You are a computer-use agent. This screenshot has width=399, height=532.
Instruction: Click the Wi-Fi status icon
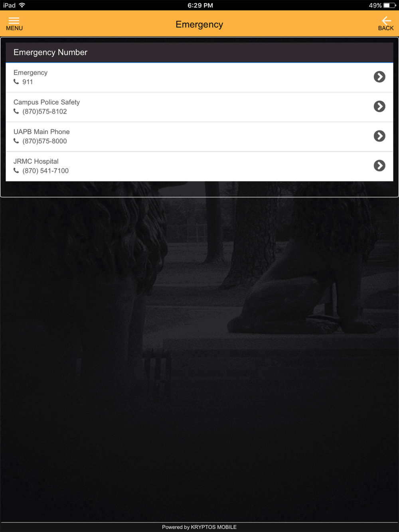pyautogui.click(x=22, y=5)
